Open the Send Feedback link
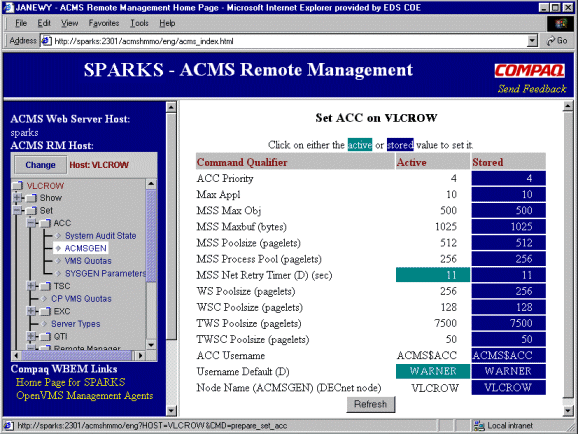The width and height of the screenshot is (578, 434). click(x=532, y=89)
